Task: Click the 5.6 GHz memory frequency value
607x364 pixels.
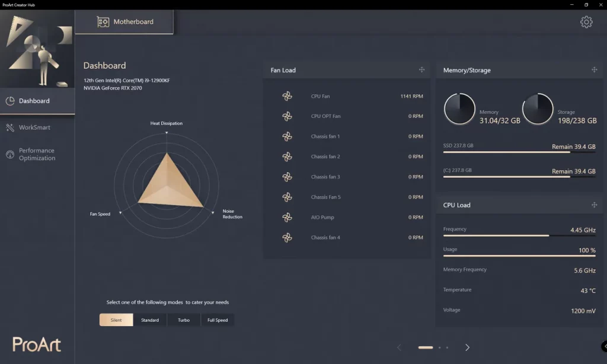Action: (584, 270)
